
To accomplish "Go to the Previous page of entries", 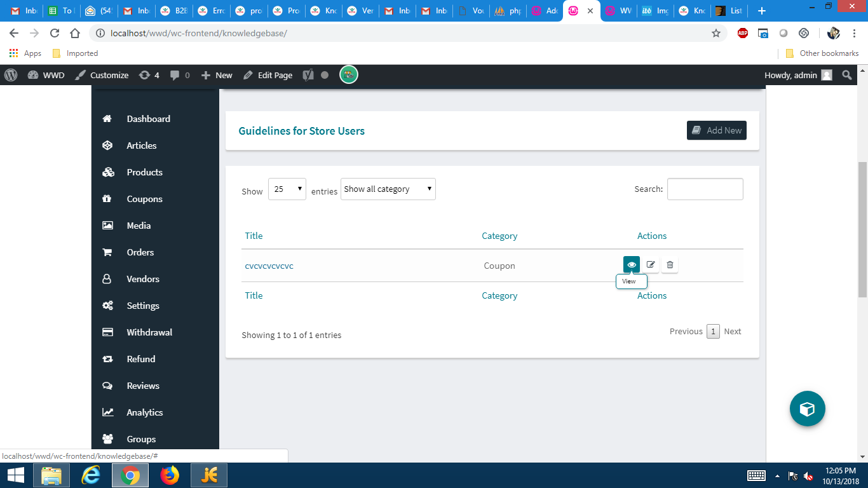I will point(686,331).
